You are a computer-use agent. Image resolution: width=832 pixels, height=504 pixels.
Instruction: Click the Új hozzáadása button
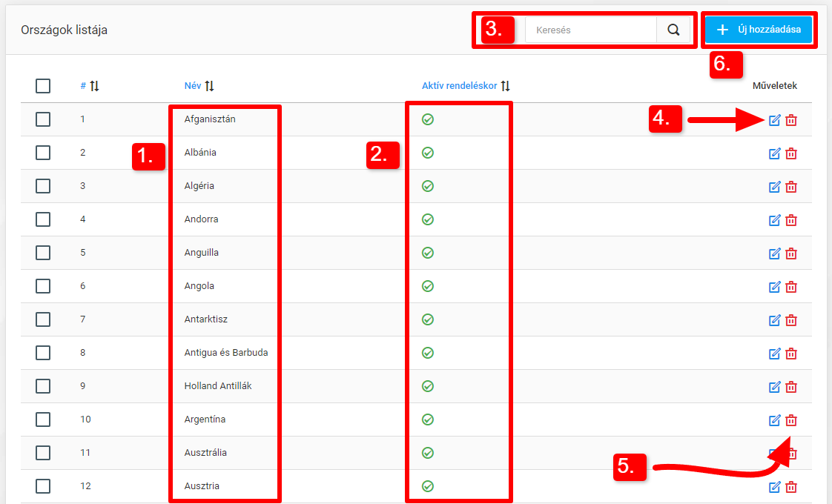tap(759, 30)
